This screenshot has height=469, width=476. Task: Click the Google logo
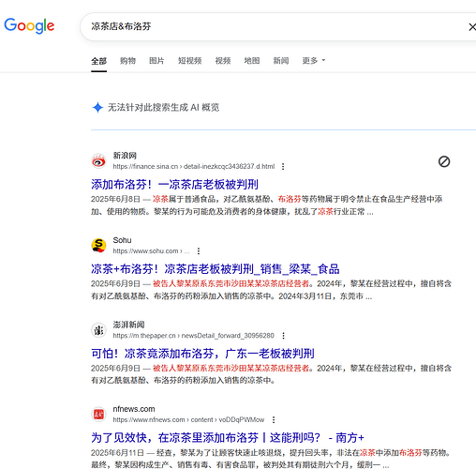[x=29, y=25]
